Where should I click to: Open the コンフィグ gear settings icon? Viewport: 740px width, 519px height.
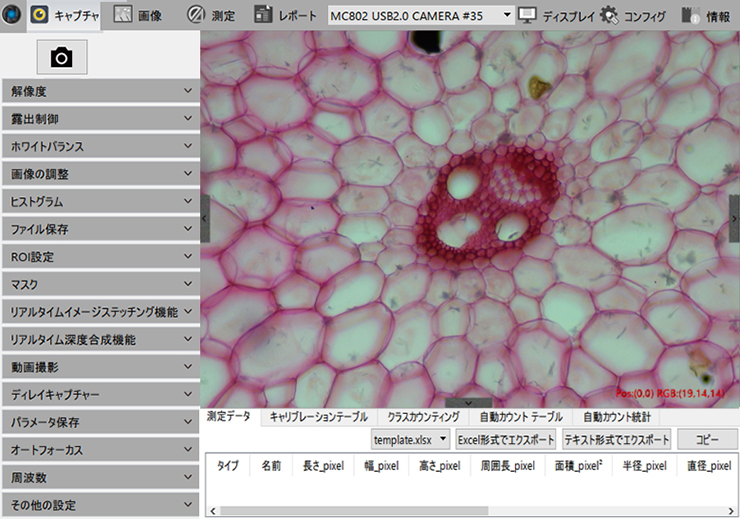[609, 16]
